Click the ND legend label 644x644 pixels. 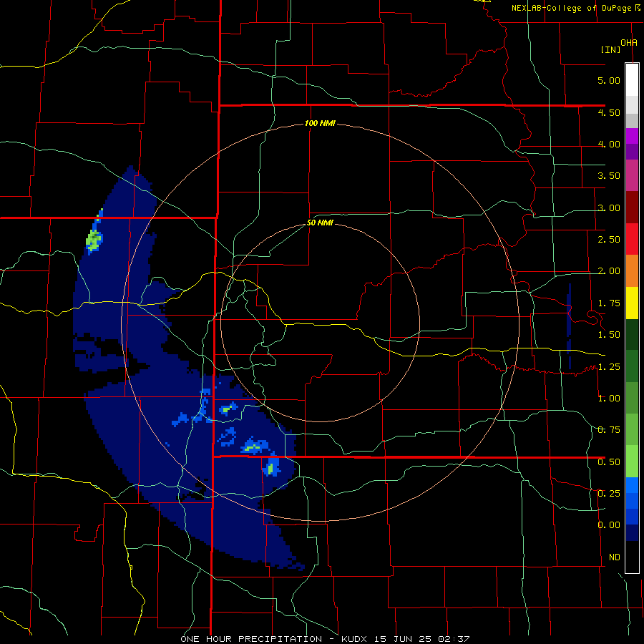click(615, 557)
